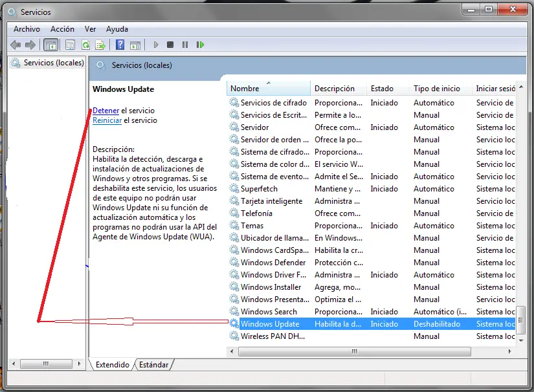This screenshot has height=392, width=534.
Task: Click the Servicios title bar icon
Action: (x=12, y=12)
